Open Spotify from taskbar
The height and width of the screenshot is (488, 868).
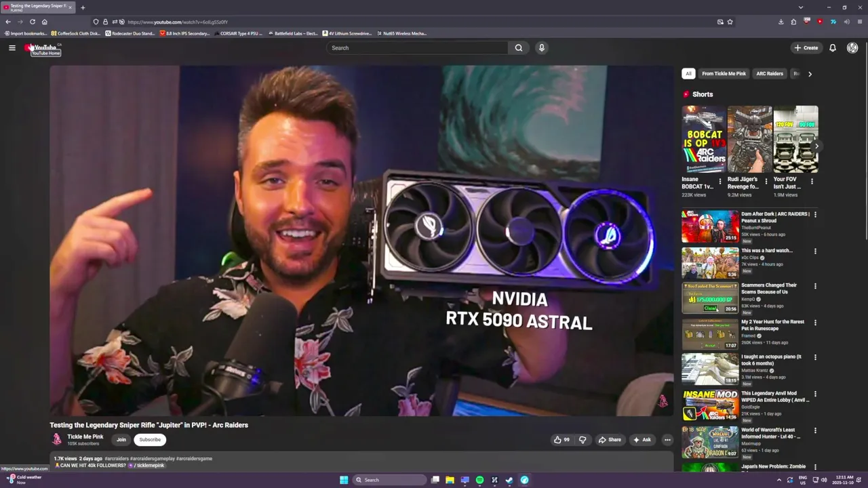[479, 480]
